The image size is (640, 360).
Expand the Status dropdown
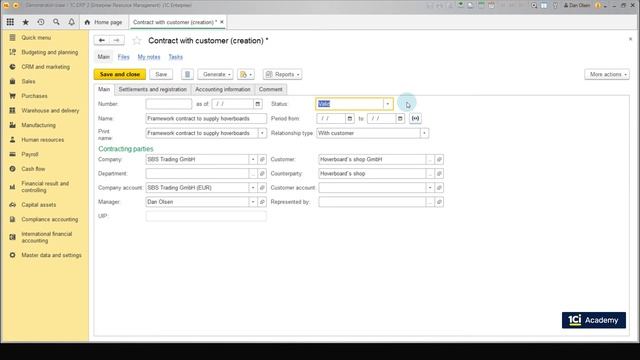pos(388,104)
